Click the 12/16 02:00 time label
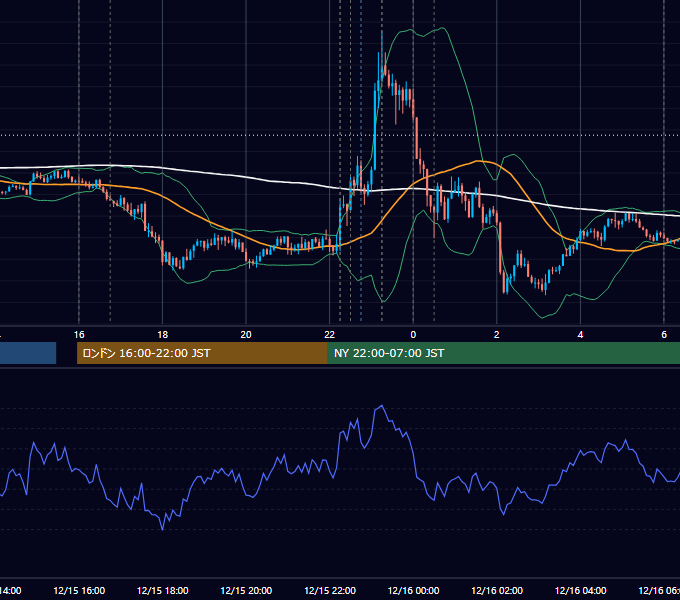This screenshot has height=600, width=680. point(497,590)
